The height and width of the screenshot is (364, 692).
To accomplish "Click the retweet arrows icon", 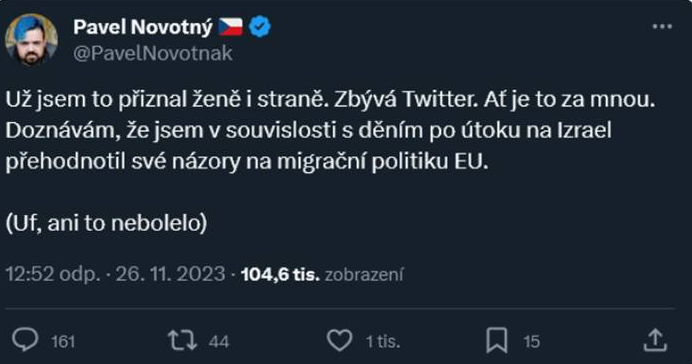I will point(182,340).
